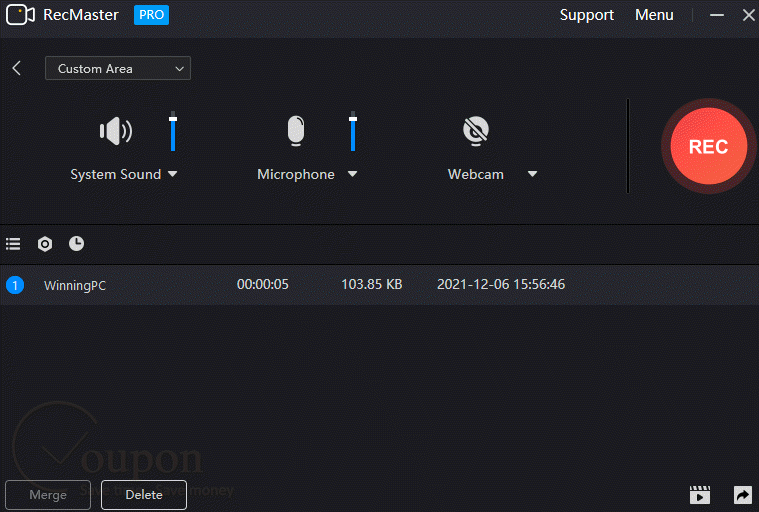The width and height of the screenshot is (759, 512).
Task: Click the Webcam label
Action: click(x=476, y=174)
